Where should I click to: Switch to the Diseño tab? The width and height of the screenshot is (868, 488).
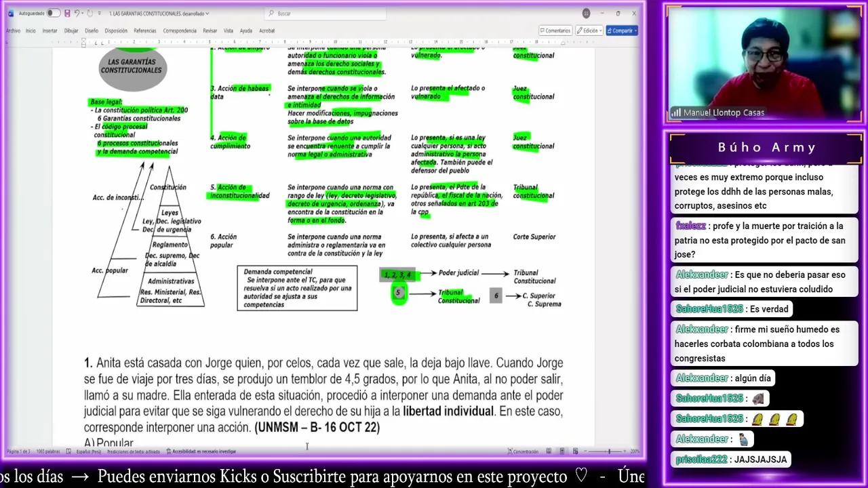92,30
